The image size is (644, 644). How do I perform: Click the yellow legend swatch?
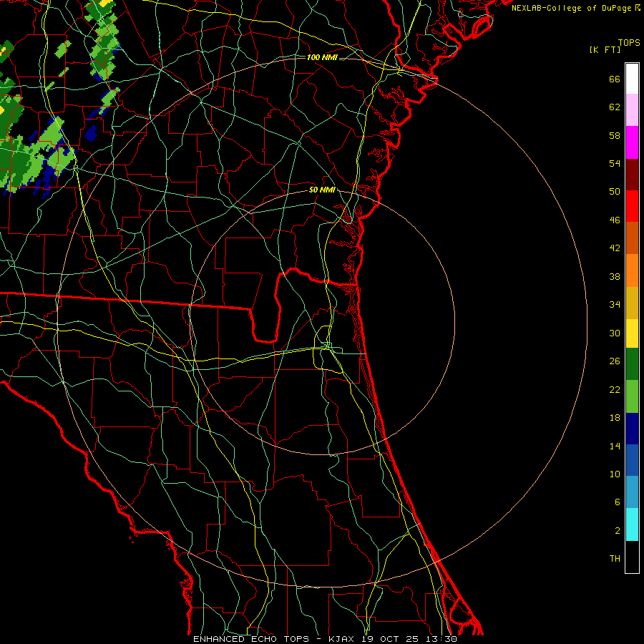click(632, 333)
